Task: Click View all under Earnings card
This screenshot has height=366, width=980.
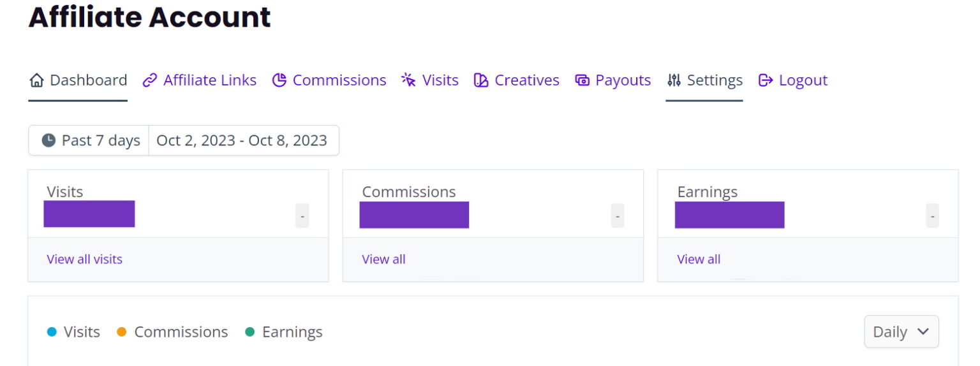Action: tap(699, 260)
